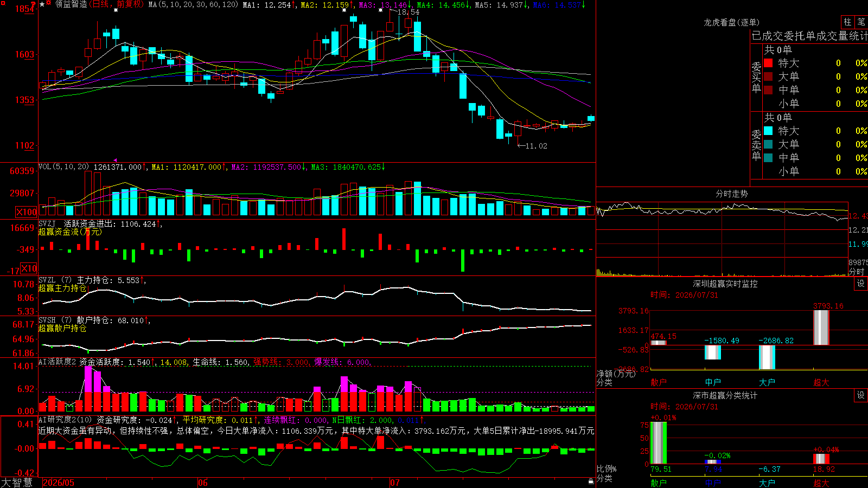Click the red gear icon beside the stock name

49,3
